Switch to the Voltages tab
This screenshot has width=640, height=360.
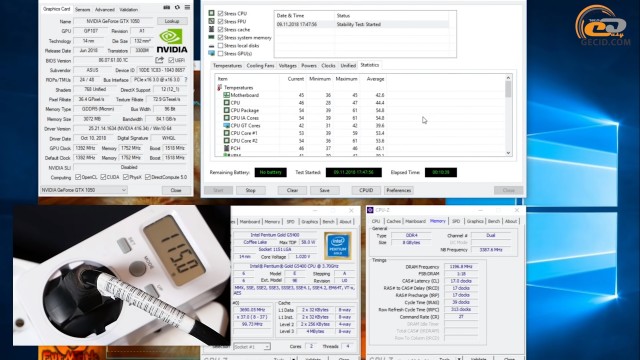coord(288,66)
